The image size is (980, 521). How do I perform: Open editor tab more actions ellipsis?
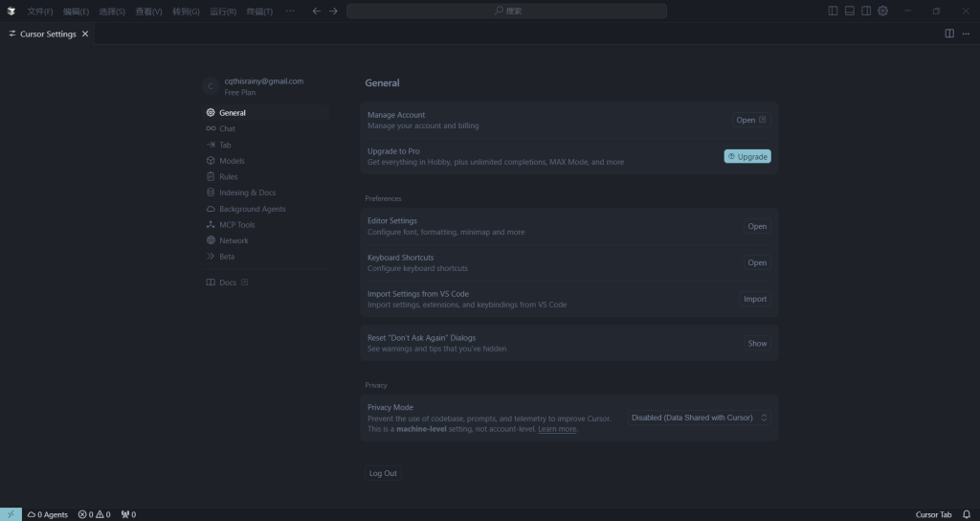(966, 34)
